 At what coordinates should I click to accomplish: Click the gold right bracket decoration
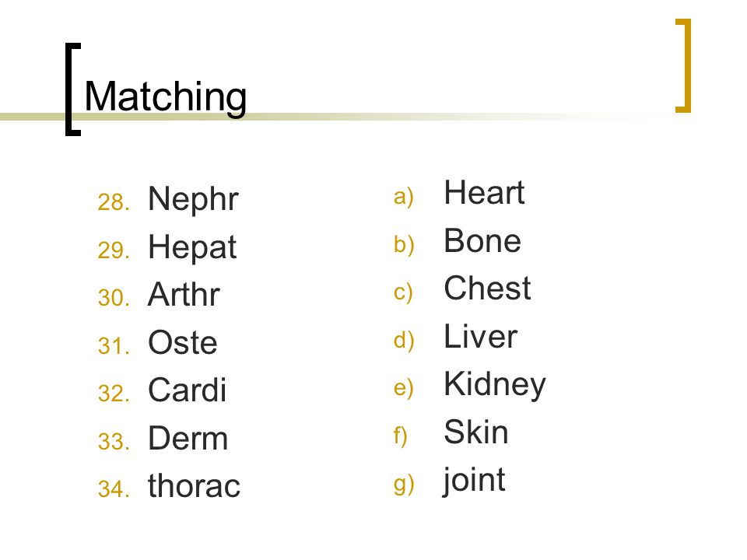[684, 65]
